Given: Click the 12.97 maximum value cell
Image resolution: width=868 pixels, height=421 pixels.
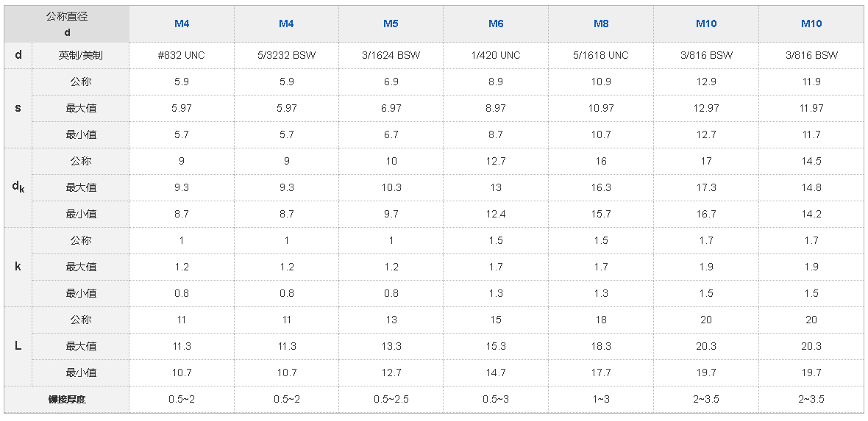Looking at the screenshot, I should coord(706,108).
